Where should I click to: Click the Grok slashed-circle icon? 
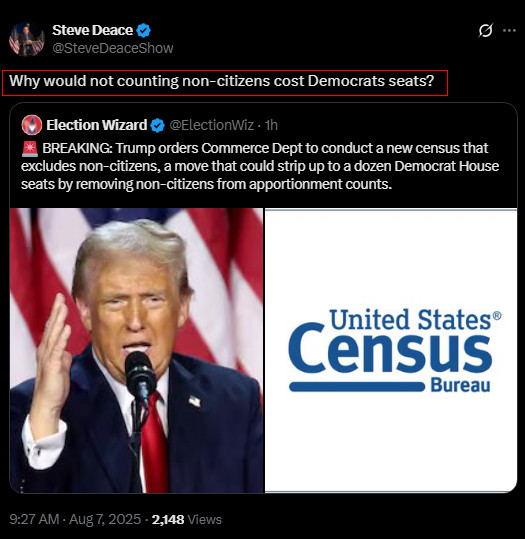point(485,31)
